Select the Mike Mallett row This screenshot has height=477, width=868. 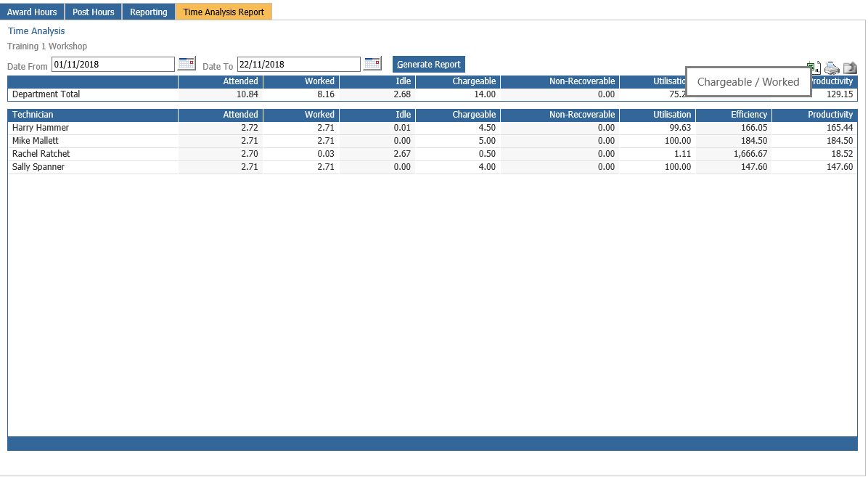pos(433,141)
